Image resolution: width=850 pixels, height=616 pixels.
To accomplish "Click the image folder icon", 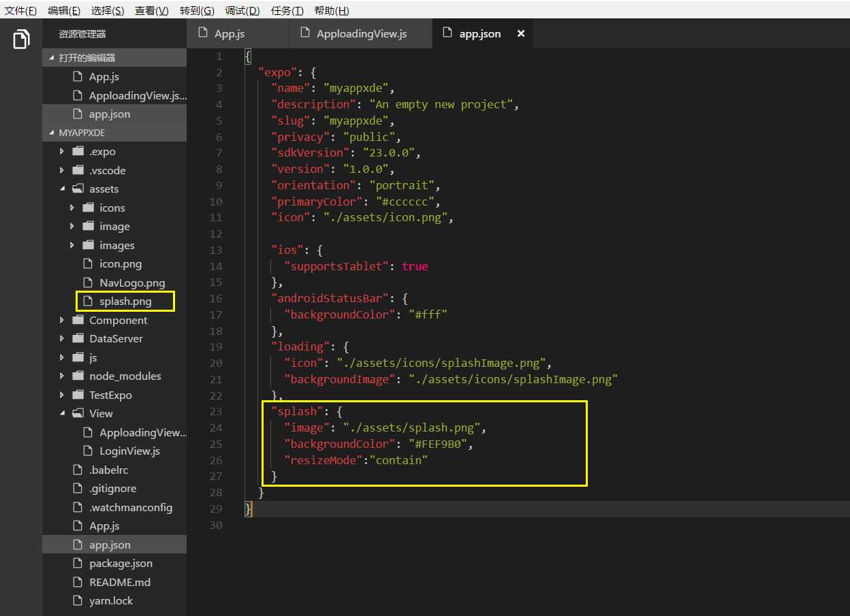I will click(88, 226).
